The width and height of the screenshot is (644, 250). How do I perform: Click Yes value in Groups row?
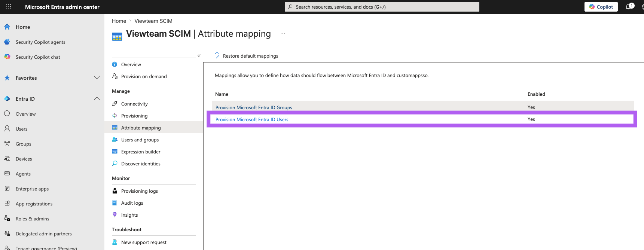531,107
